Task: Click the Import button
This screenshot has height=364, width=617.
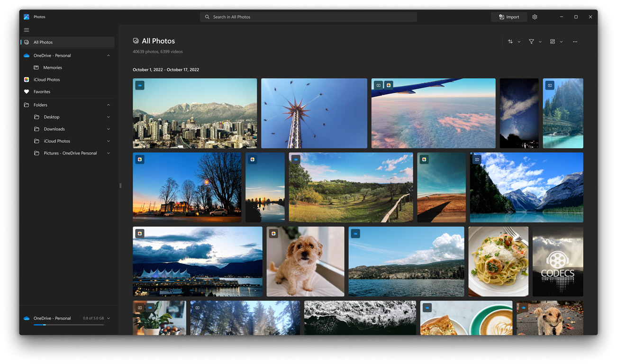Action: 509,17
